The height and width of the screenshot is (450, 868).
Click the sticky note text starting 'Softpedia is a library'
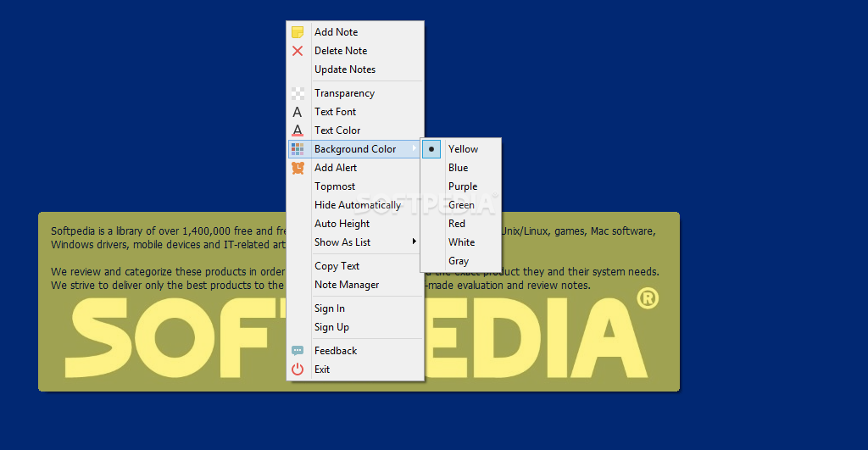(169, 231)
